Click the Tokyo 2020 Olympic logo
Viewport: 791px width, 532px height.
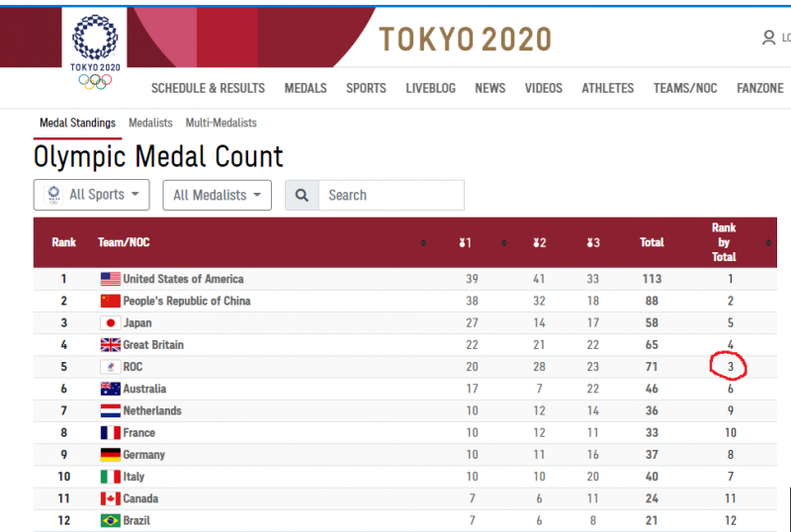(96, 51)
